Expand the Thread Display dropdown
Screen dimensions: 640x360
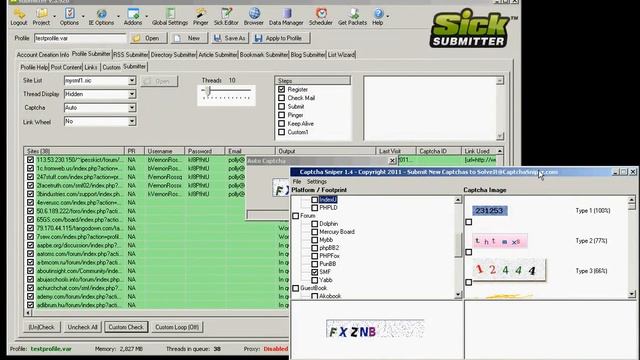tap(131, 94)
